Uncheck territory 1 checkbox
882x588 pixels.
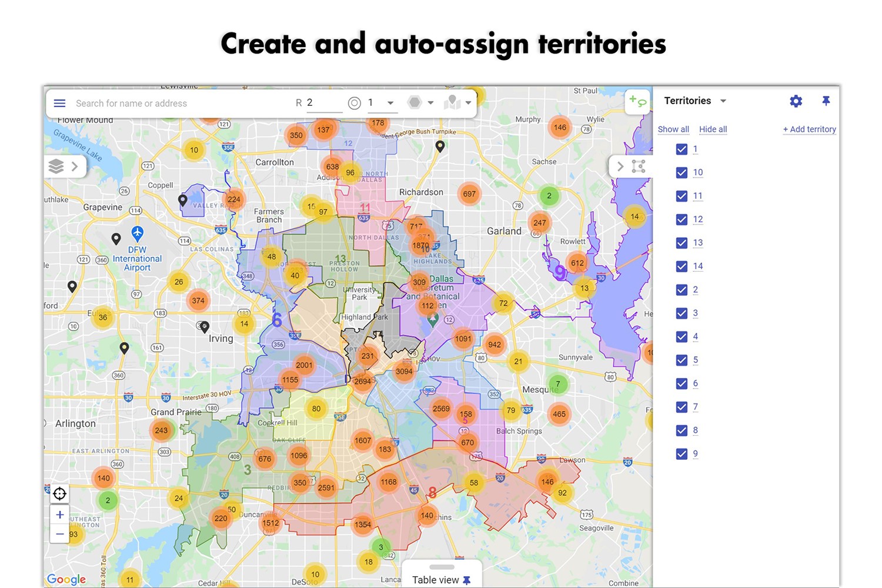[681, 149]
